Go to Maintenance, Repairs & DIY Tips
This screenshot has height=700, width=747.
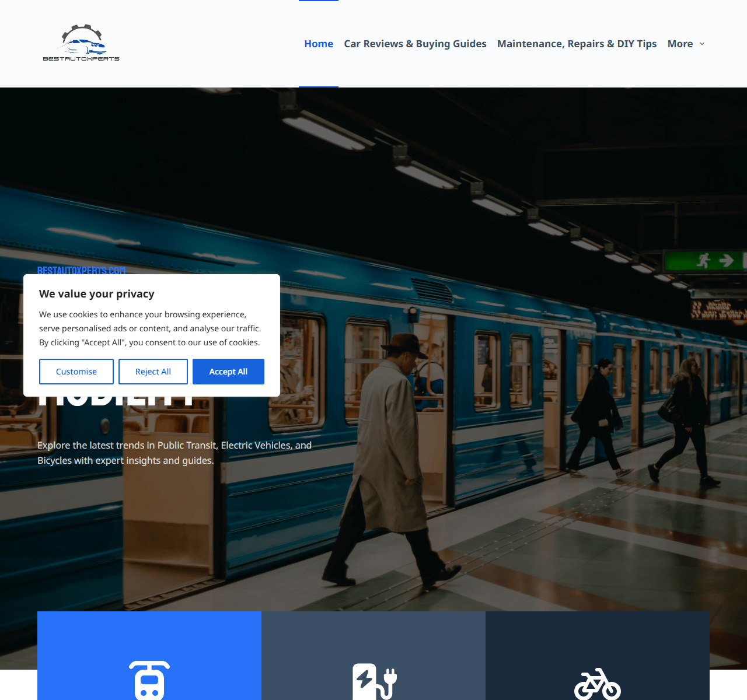click(x=577, y=44)
